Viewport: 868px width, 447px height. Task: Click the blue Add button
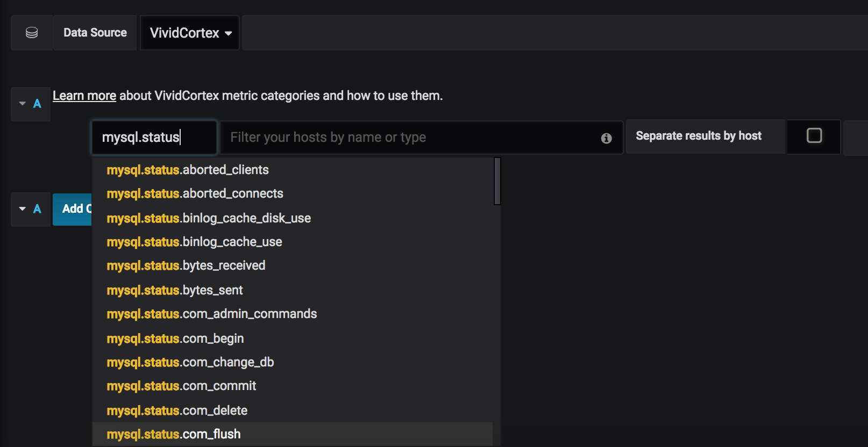73,208
